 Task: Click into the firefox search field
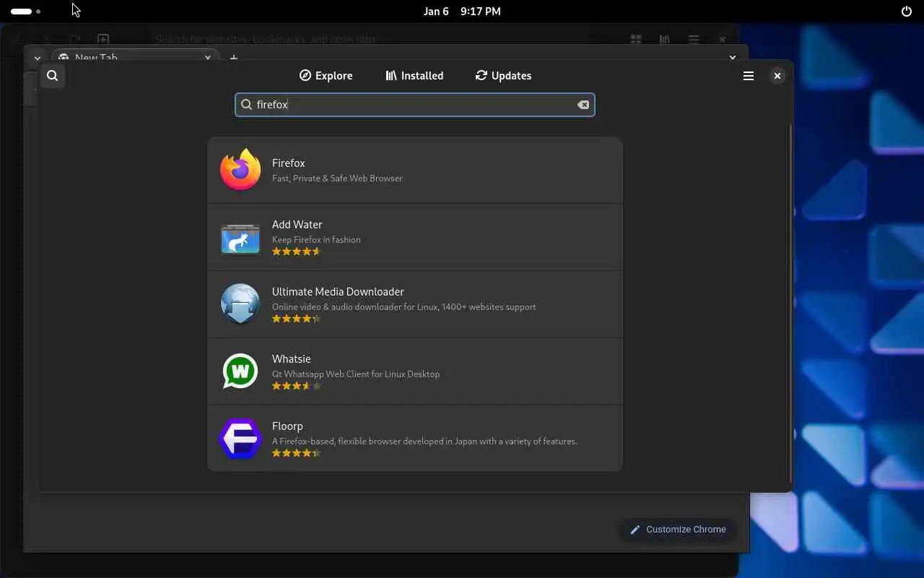[415, 105]
